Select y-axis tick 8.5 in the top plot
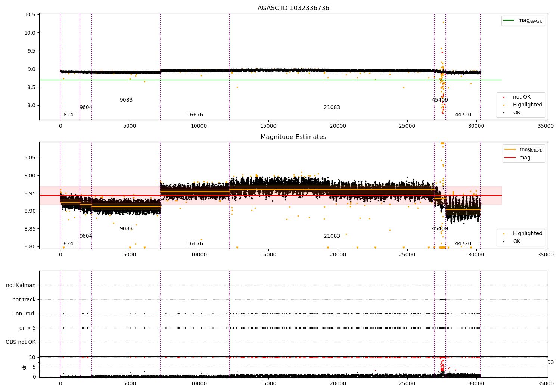Viewport: 560px width, 392px height. (x=31, y=87)
